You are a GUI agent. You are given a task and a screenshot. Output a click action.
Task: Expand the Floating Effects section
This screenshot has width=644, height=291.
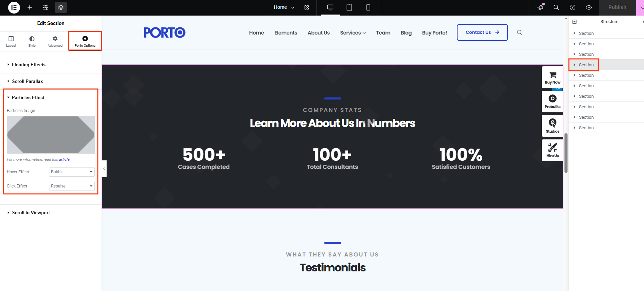(x=51, y=65)
